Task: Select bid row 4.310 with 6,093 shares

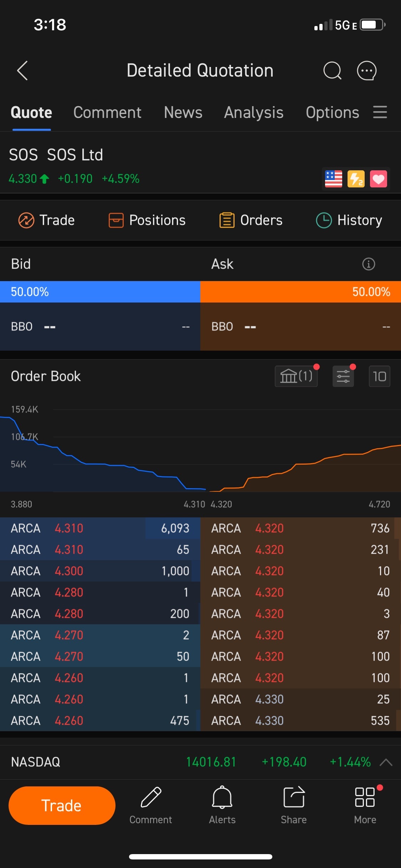Action: coord(100,528)
